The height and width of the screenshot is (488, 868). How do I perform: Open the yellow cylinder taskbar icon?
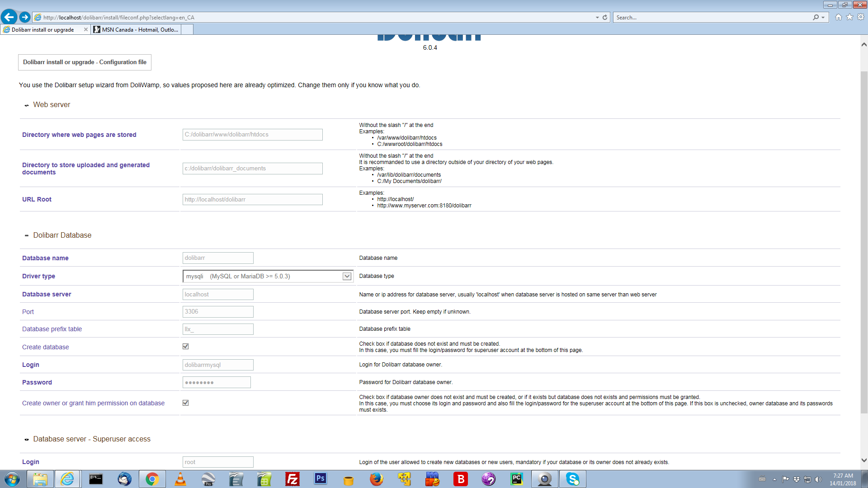point(348,479)
